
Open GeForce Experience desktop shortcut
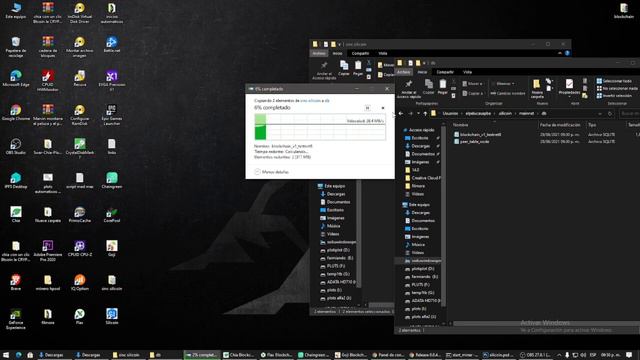pyautogui.click(x=16, y=319)
